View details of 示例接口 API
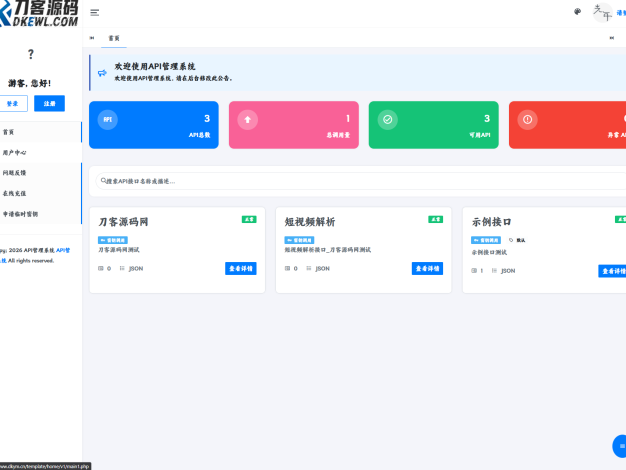The image size is (626, 470). 612,271
